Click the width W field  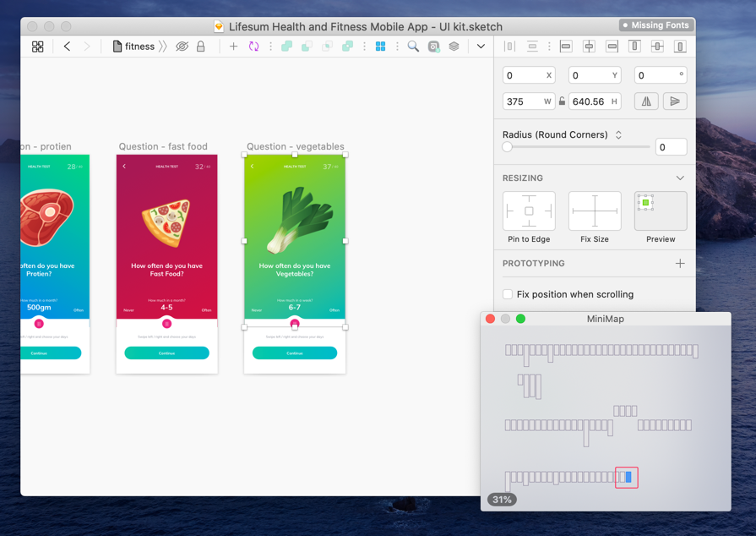pyautogui.click(x=529, y=101)
